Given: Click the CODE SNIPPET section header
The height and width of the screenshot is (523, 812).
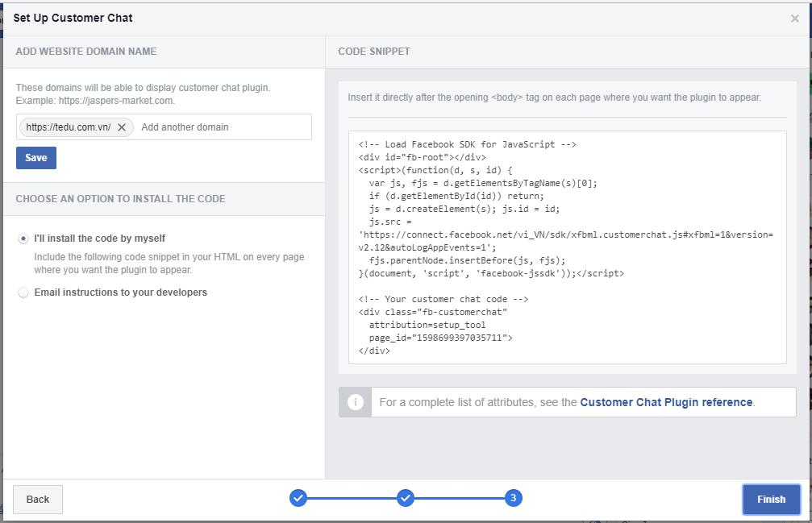Looking at the screenshot, I should pos(374,52).
